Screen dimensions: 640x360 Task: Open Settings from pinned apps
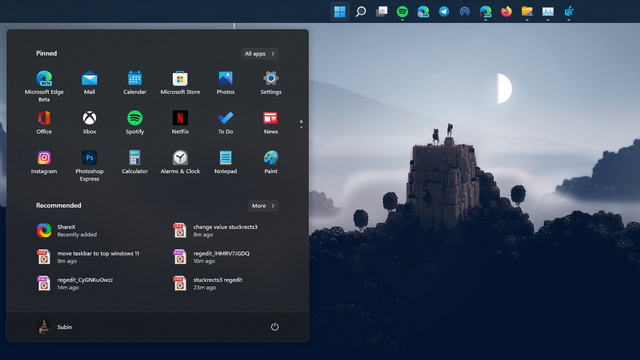point(271,83)
